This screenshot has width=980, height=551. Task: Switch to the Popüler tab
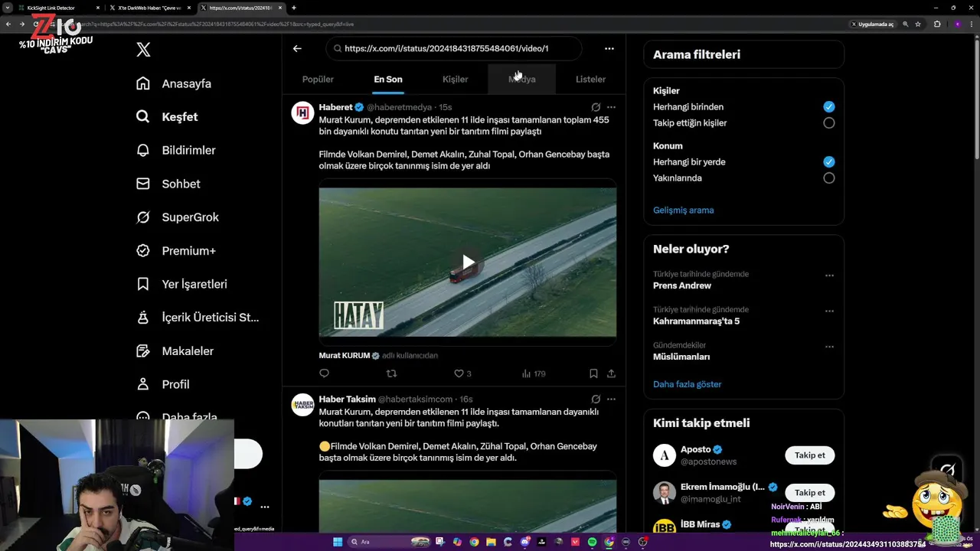pyautogui.click(x=318, y=79)
